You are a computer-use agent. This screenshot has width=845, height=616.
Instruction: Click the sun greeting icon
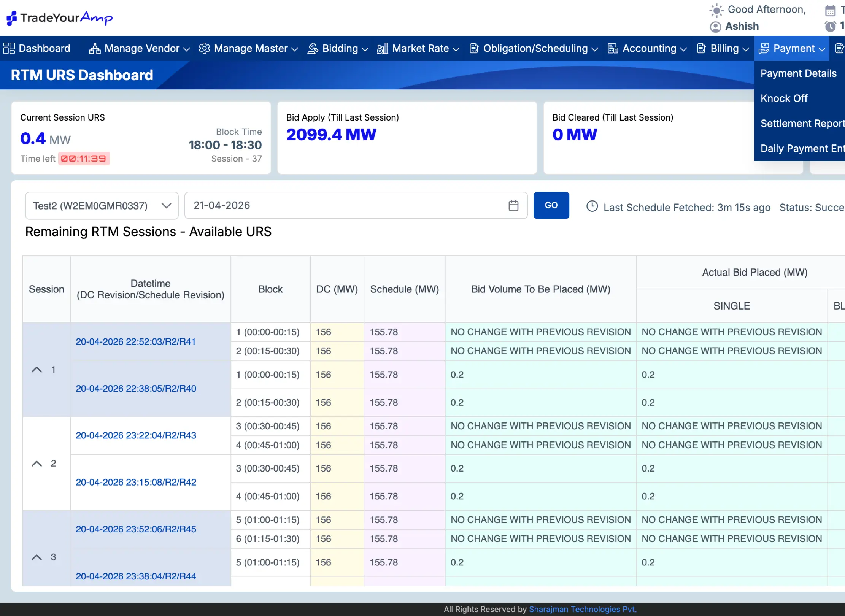click(716, 10)
